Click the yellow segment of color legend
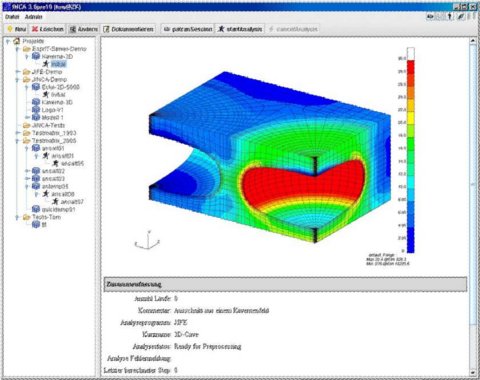 tap(411, 118)
